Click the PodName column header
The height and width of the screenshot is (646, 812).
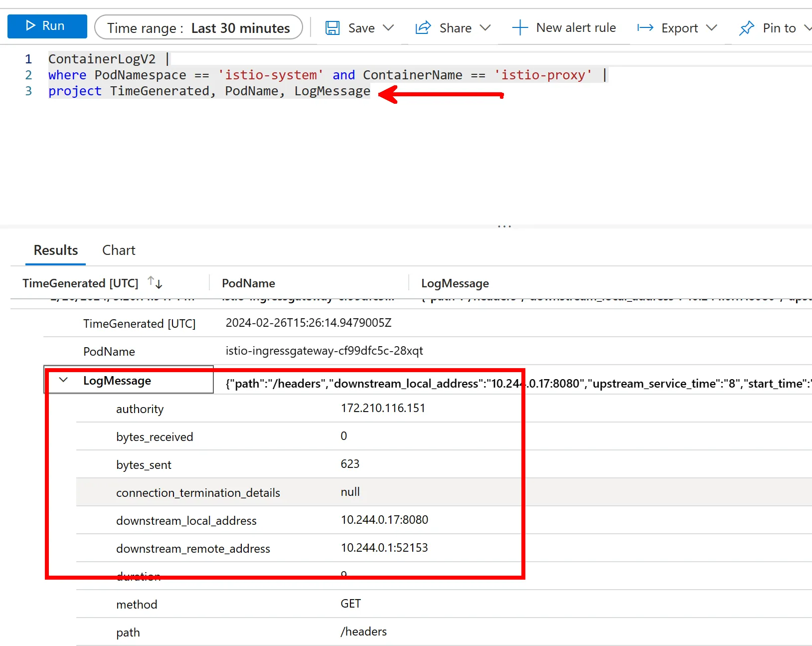(x=248, y=283)
